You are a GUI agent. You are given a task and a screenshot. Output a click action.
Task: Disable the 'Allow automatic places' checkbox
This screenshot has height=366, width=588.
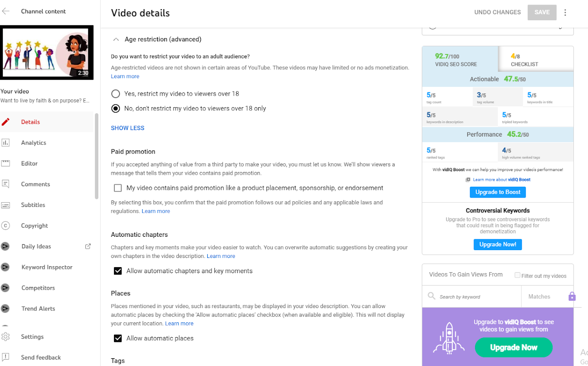tap(118, 338)
